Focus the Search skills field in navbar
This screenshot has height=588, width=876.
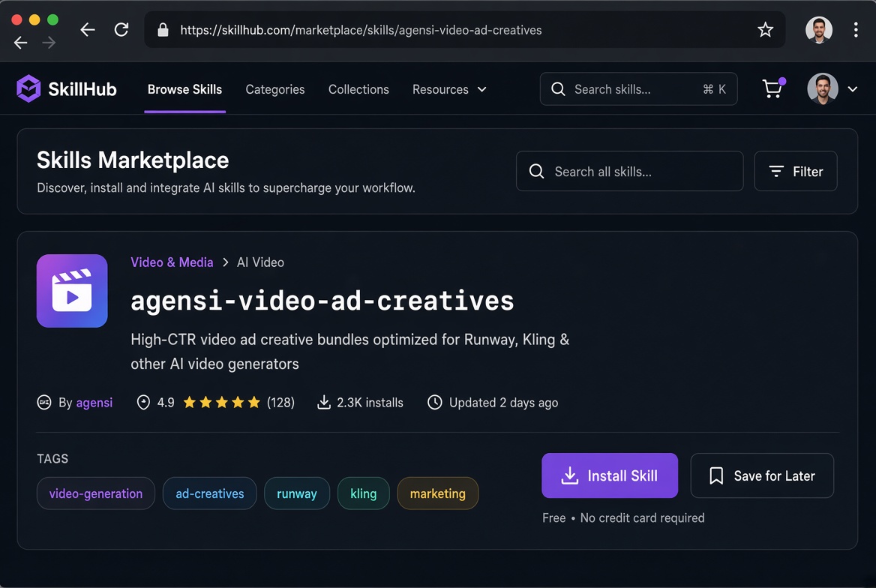click(638, 88)
